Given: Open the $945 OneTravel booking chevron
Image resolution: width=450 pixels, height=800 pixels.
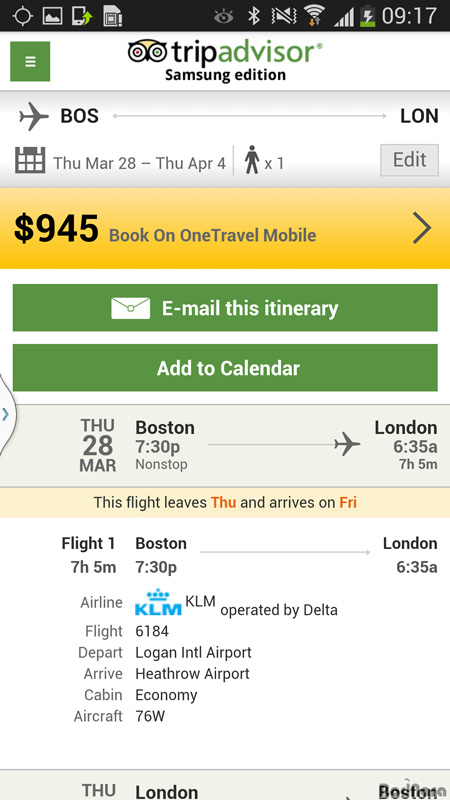Looking at the screenshot, I should (x=422, y=228).
